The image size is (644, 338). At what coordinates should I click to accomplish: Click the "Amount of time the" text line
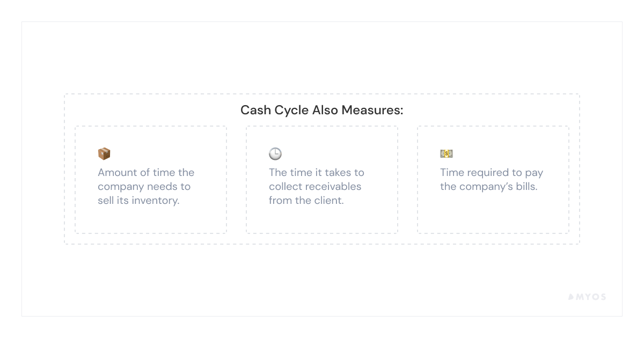[146, 173]
